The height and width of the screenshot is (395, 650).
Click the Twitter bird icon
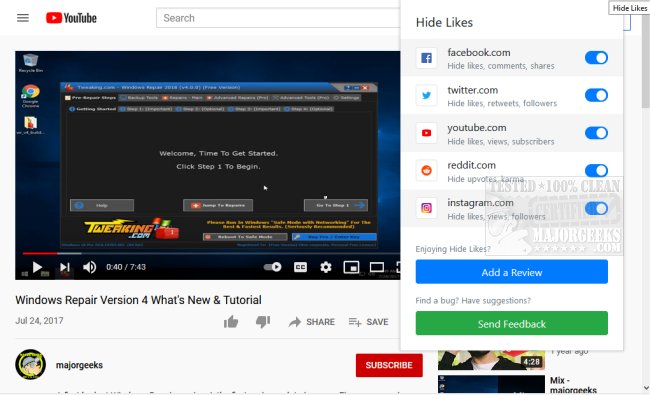pyautogui.click(x=426, y=95)
